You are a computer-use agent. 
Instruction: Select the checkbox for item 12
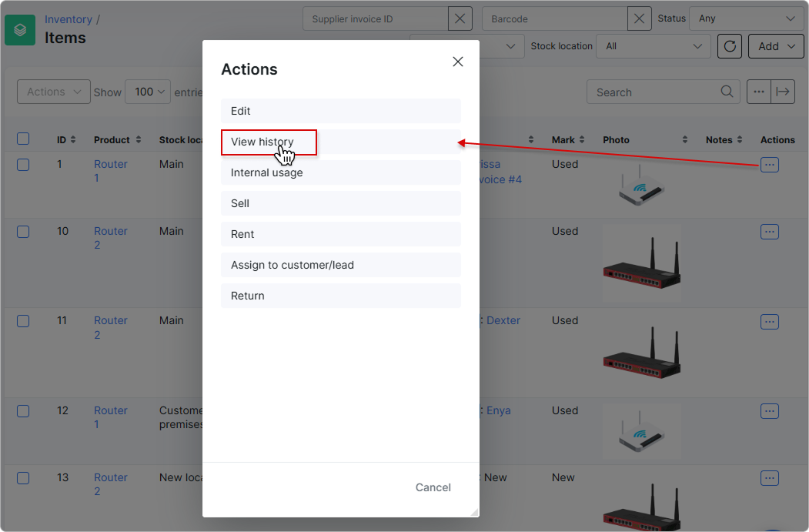[x=23, y=411]
